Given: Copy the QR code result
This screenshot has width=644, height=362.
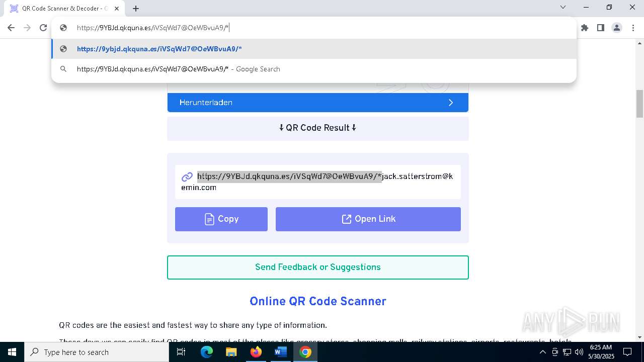Looking at the screenshot, I should click(221, 219).
